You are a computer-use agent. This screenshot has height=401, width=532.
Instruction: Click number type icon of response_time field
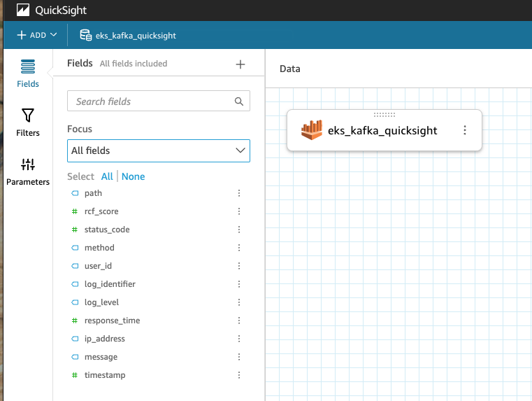click(75, 321)
